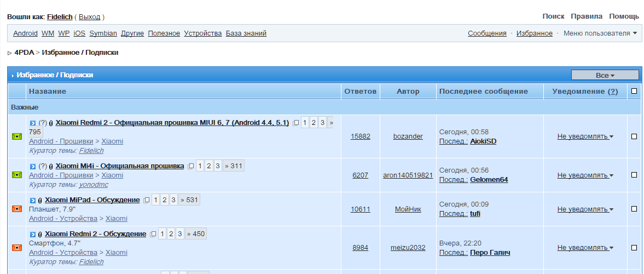Image resolution: width=644 pixels, height=274 pixels.
Task: Click attachment clip icon in Redmi 2 discussion row
Action: pos(40,234)
